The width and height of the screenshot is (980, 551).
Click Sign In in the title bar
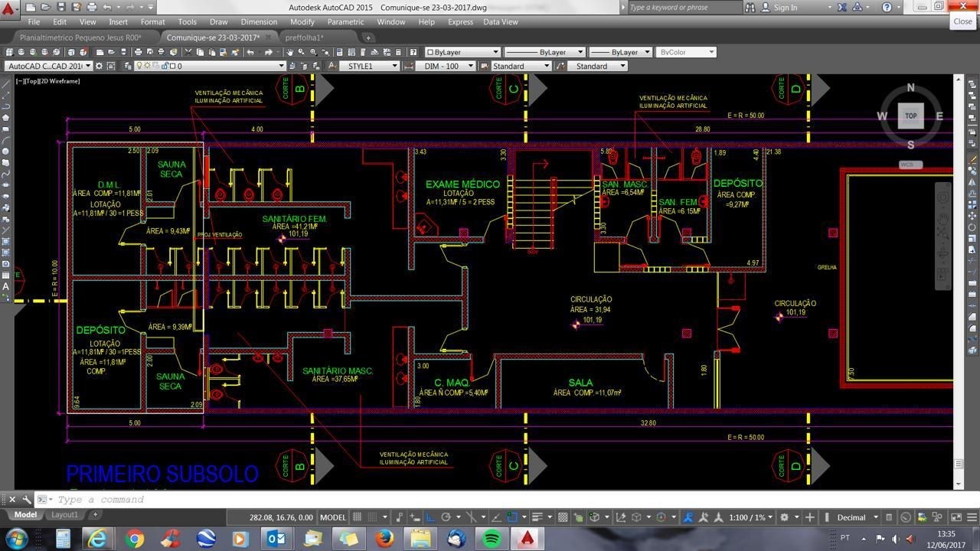785,7
